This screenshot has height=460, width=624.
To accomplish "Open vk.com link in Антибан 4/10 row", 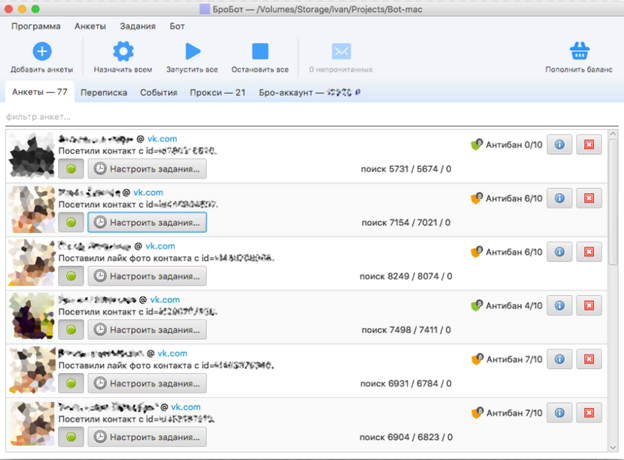I will [165, 300].
